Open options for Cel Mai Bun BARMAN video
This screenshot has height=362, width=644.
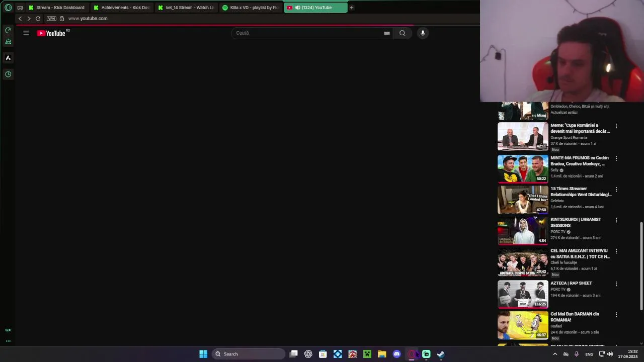point(616,315)
